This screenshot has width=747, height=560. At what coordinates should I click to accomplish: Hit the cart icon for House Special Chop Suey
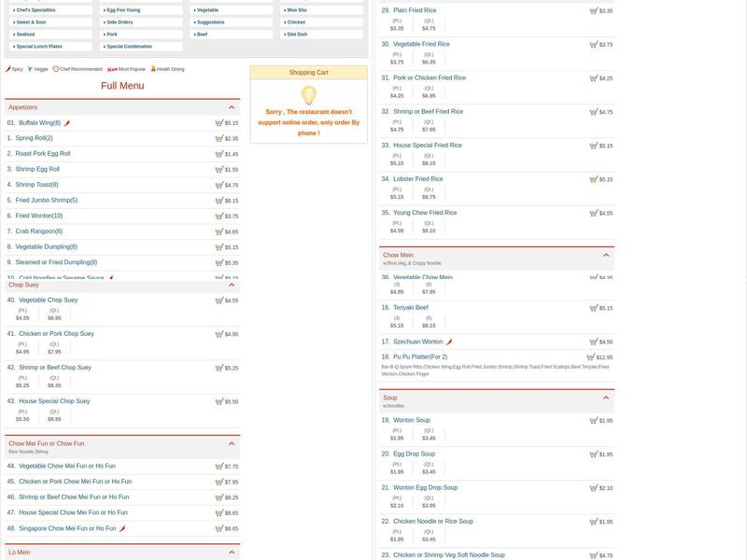[x=219, y=401]
